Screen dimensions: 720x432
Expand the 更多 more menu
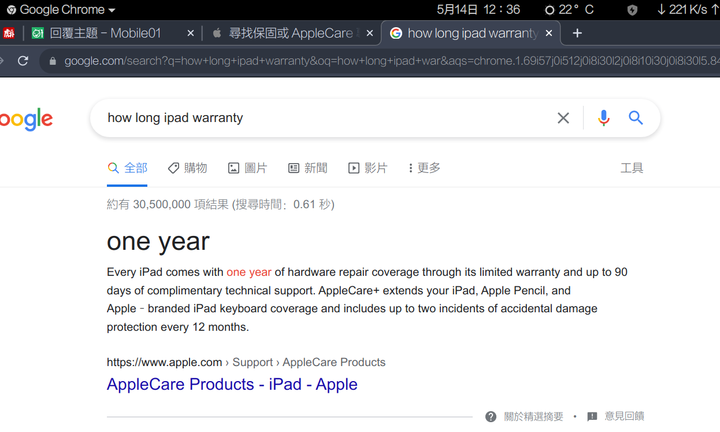click(x=425, y=168)
